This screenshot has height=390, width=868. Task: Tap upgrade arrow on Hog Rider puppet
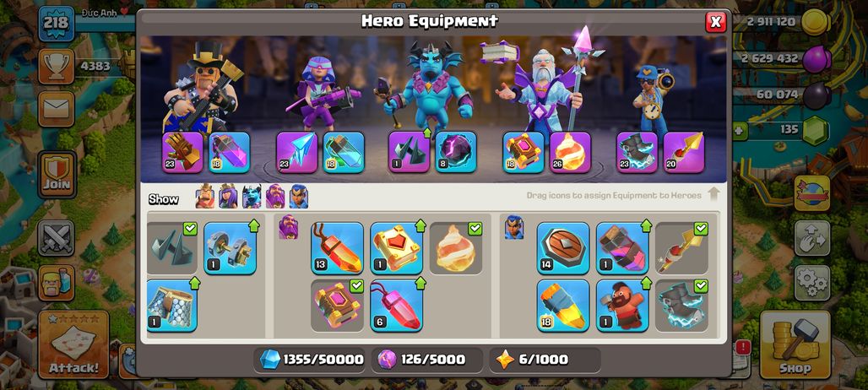(x=646, y=283)
